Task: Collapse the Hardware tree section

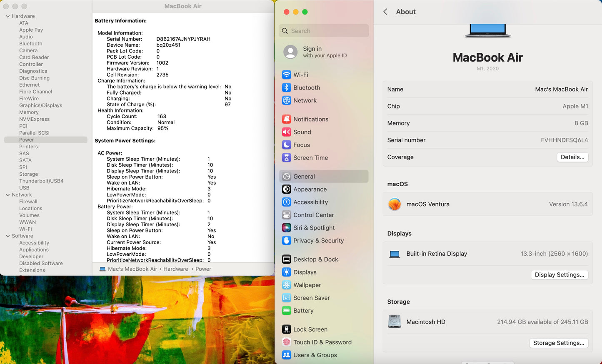Action: pyautogui.click(x=8, y=16)
